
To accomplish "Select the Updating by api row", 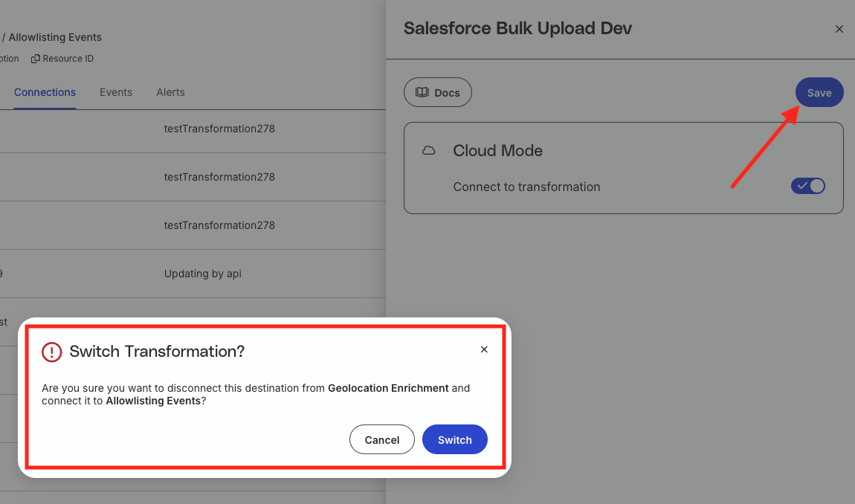I will coord(193,274).
